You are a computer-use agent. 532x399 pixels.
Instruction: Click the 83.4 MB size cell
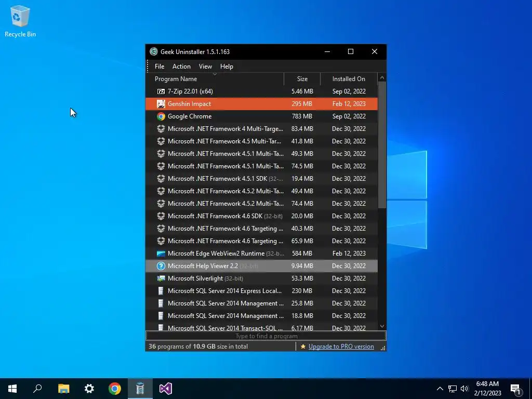coord(302,129)
